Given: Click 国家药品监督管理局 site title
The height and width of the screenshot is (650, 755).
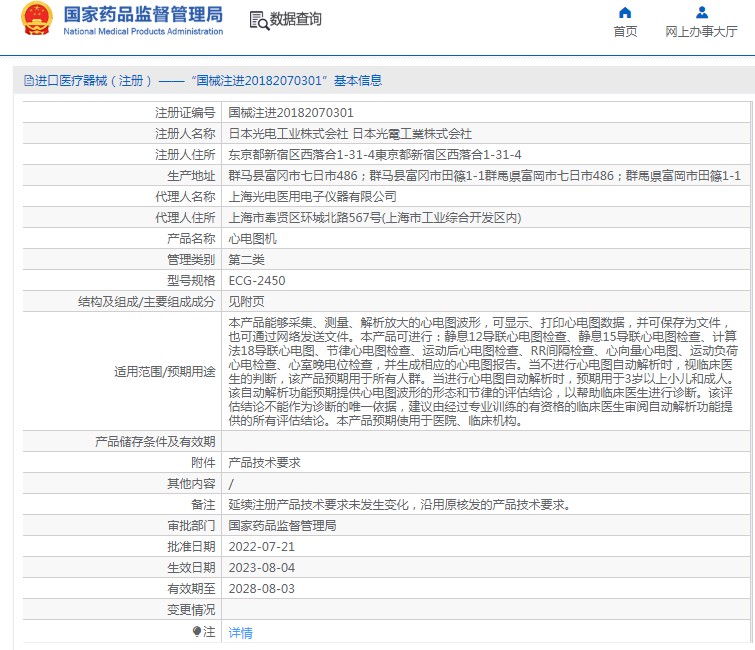Looking at the screenshot, I should pyautogui.click(x=143, y=14).
